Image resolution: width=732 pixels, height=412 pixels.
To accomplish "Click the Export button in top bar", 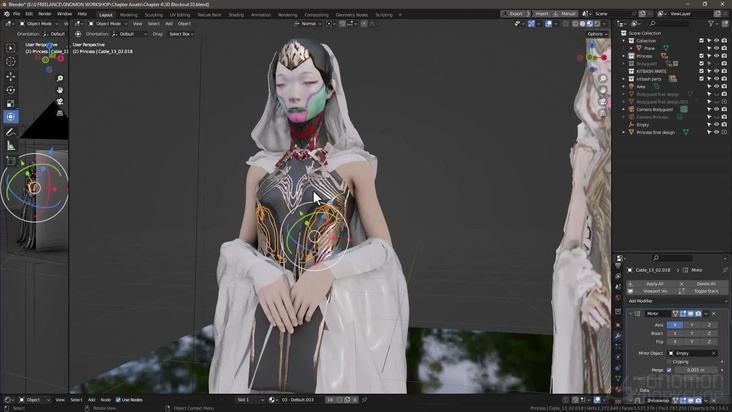I will point(512,14).
